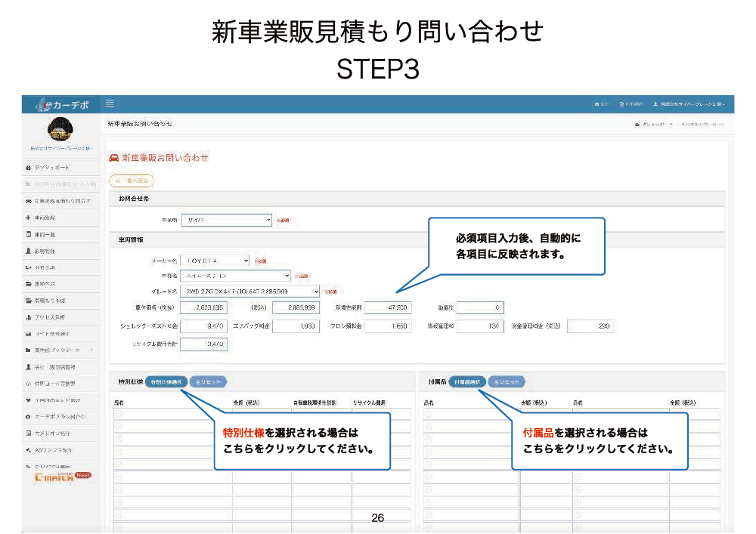Open ダッシュボード from the sidebar
Screen dimensions: 756x534
coord(53,167)
